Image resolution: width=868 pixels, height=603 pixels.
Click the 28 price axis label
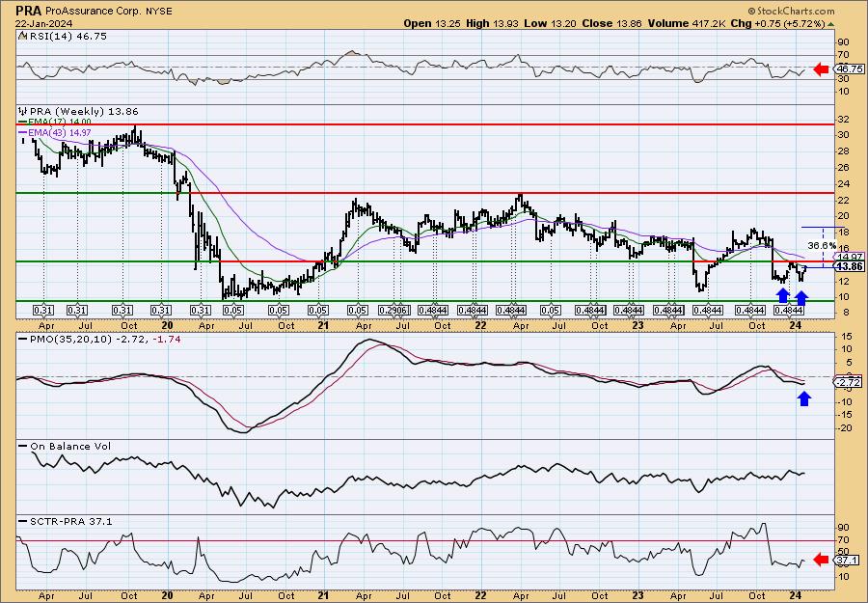click(x=844, y=151)
